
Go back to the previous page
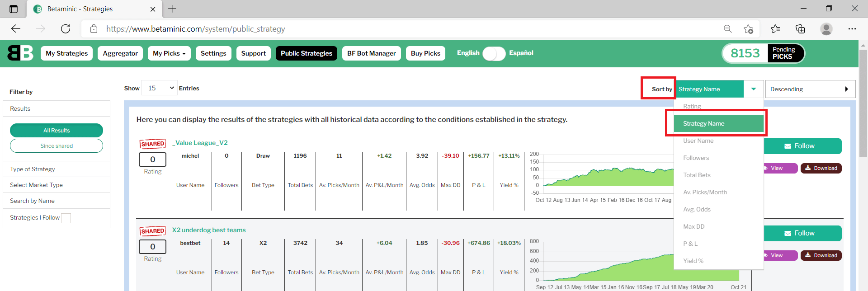(16, 29)
